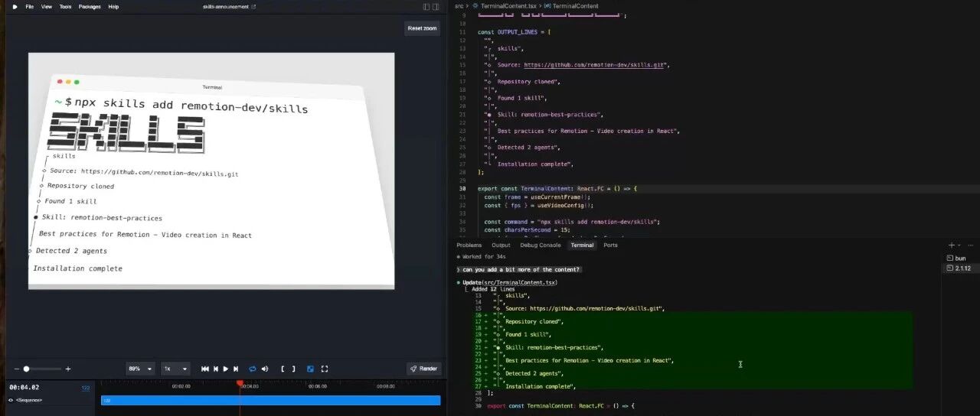Click line number 30 in the editor gutter
This screenshot has height=416, width=980.
[x=462, y=188]
